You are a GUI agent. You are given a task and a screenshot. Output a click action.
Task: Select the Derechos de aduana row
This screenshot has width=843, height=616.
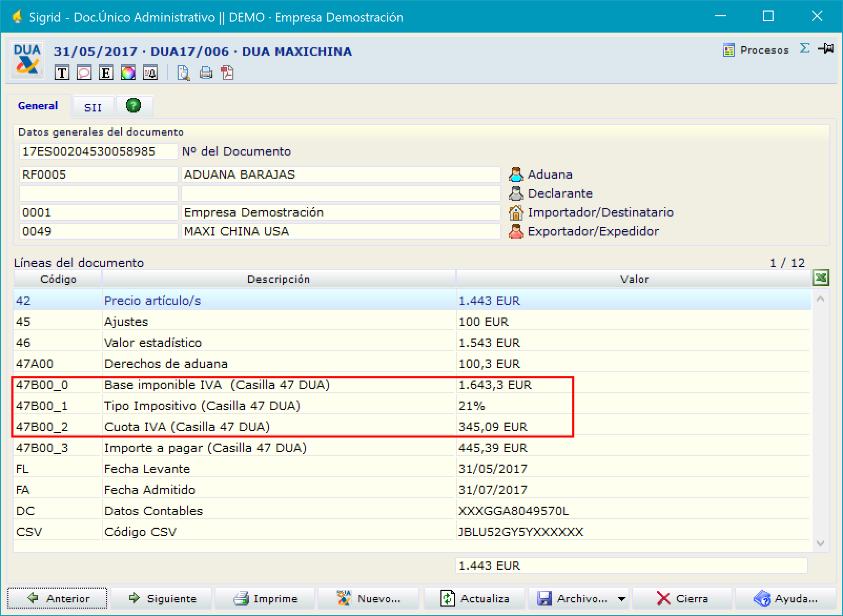click(x=413, y=364)
